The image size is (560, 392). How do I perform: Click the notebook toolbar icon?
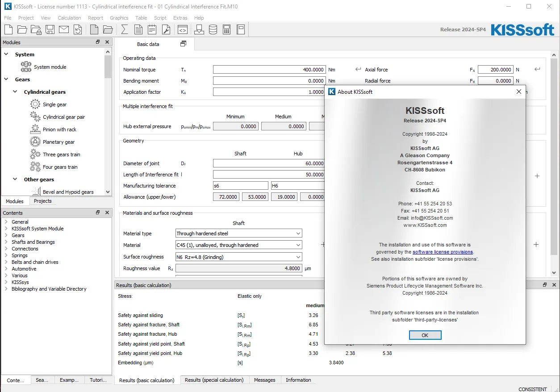[241, 29]
